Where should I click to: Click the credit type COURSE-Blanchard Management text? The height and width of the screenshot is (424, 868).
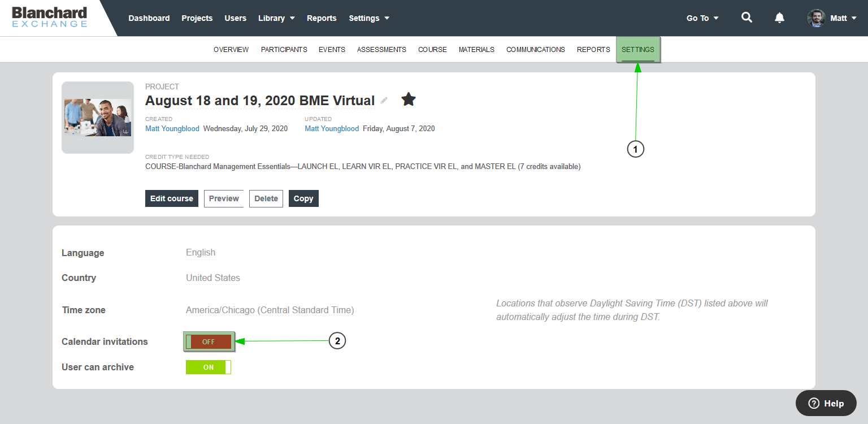363,167
